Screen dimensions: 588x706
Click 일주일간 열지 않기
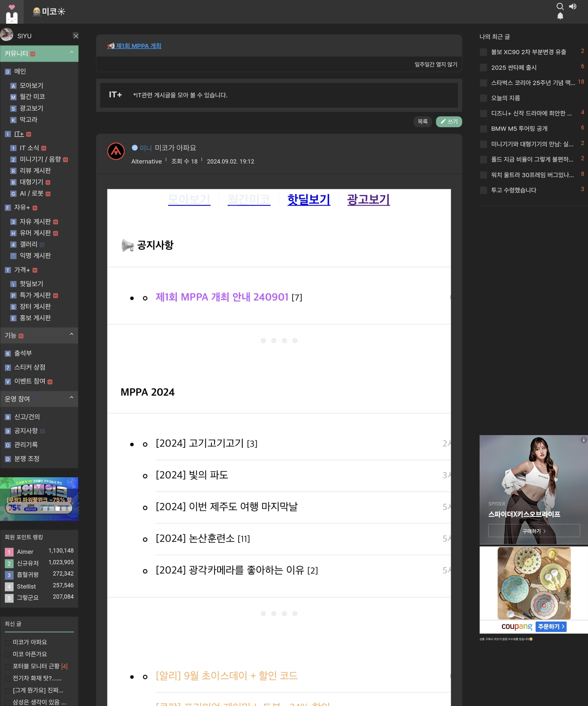point(436,64)
